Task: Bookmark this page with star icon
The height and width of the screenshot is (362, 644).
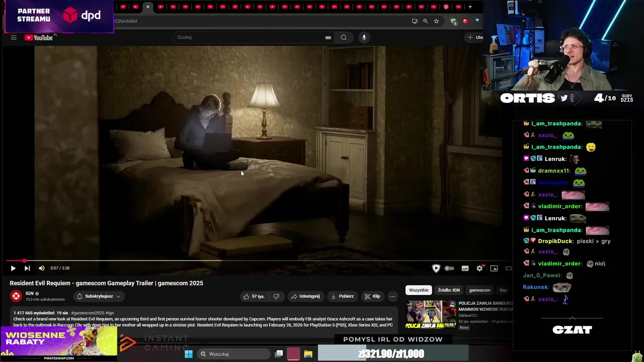Action: pos(436,21)
